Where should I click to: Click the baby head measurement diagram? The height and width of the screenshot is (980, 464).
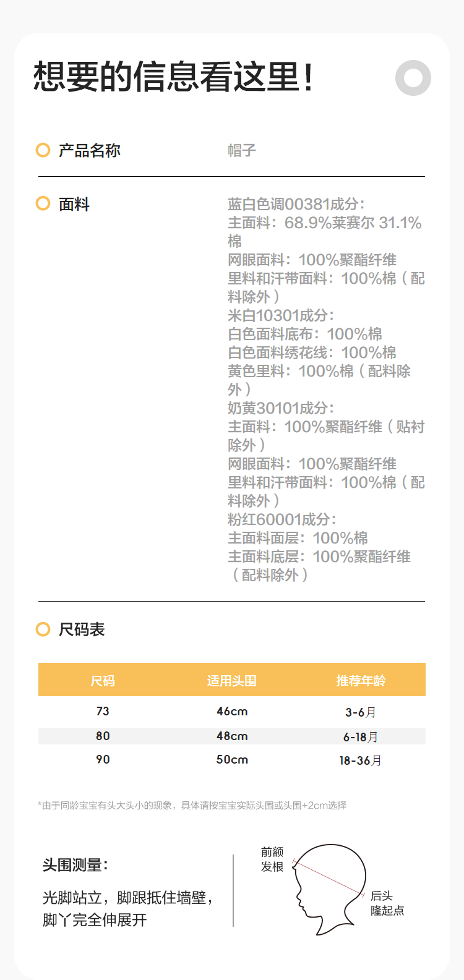pyautogui.click(x=329, y=888)
